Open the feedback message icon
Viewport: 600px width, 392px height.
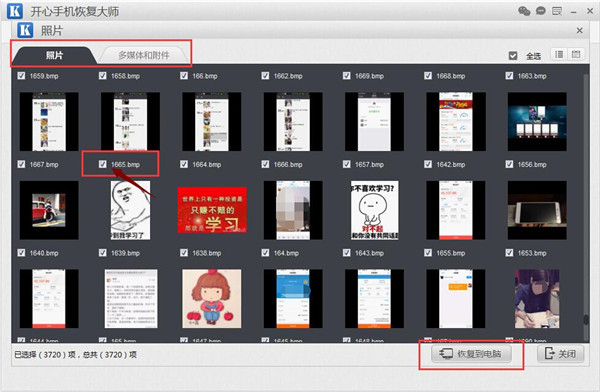tap(557, 11)
